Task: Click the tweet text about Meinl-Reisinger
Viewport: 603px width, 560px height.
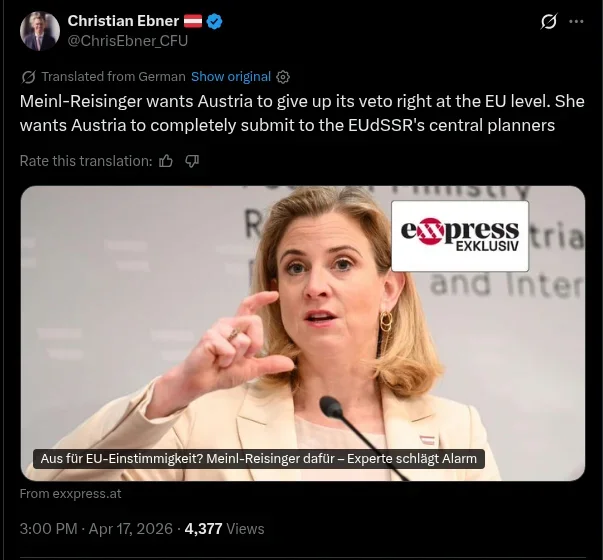Action: click(302, 113)
